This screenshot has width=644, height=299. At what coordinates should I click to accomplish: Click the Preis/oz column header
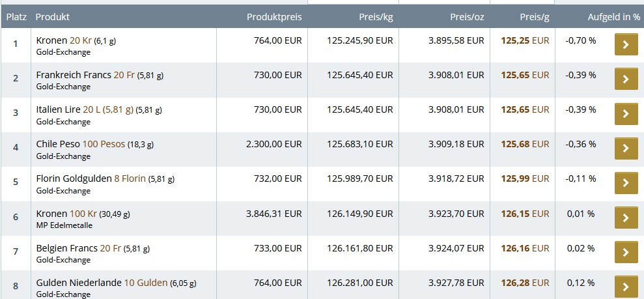coord(466,16)
